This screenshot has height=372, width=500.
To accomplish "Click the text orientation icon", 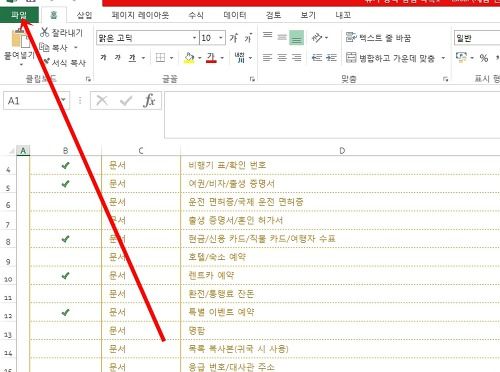I will click(317, 38).
